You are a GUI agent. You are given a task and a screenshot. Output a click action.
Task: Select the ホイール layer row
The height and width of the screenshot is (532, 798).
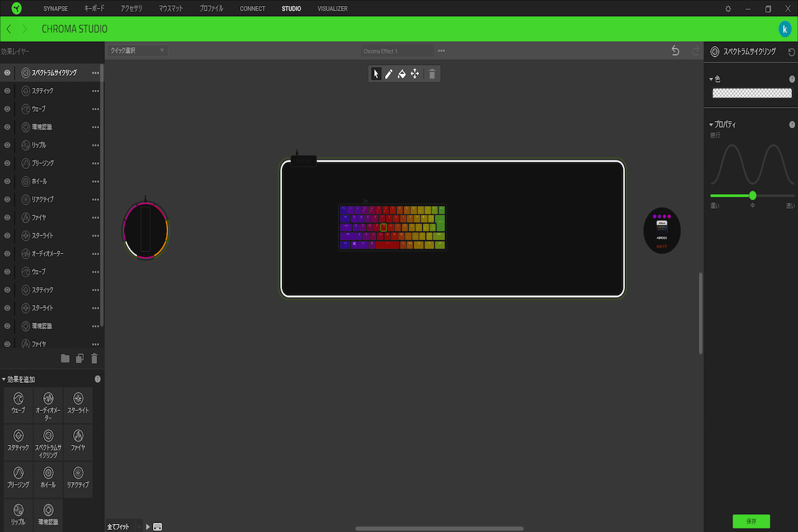click(x=51, y=182)
